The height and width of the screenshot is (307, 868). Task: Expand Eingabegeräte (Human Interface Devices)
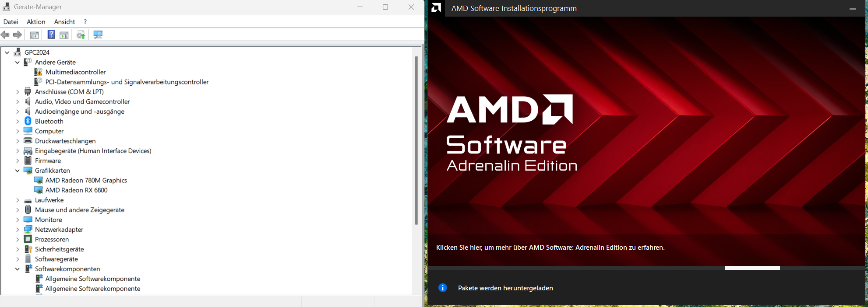click(x=18, y=151)
